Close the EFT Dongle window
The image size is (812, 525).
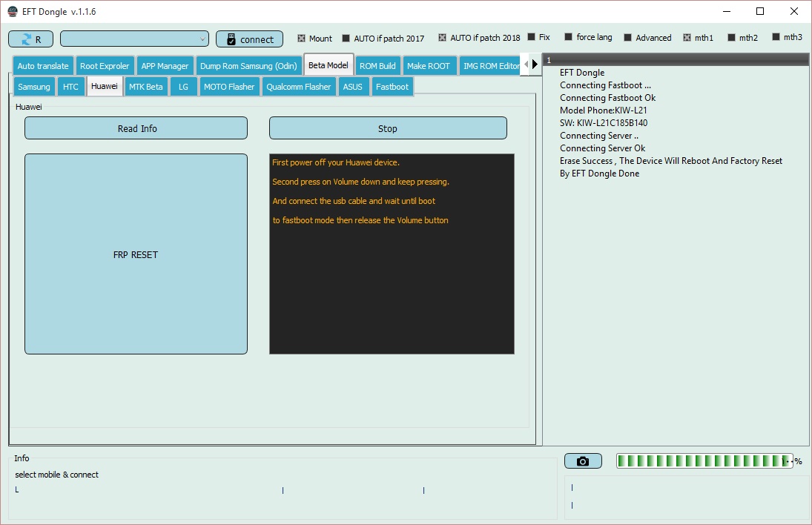794,11
